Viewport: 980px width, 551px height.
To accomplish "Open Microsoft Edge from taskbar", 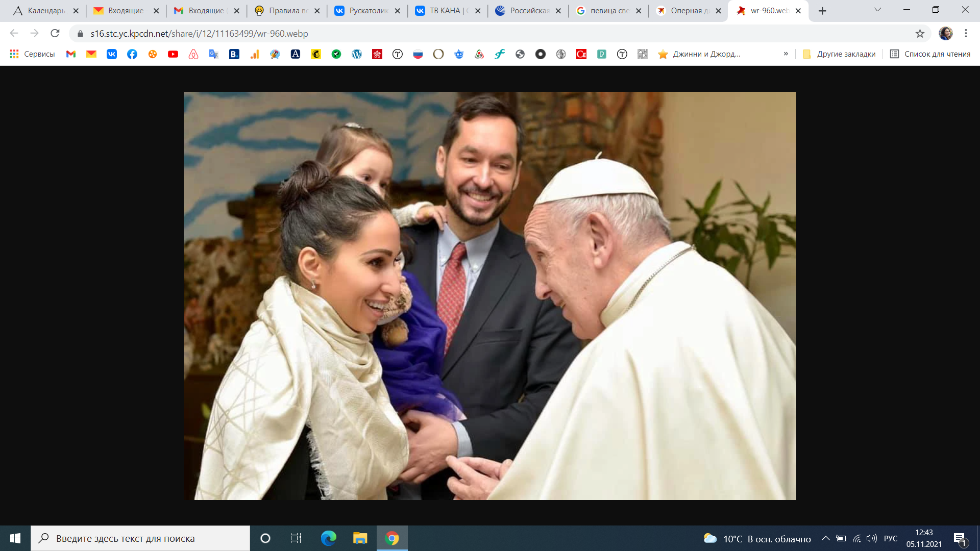I will click(328, 538).
